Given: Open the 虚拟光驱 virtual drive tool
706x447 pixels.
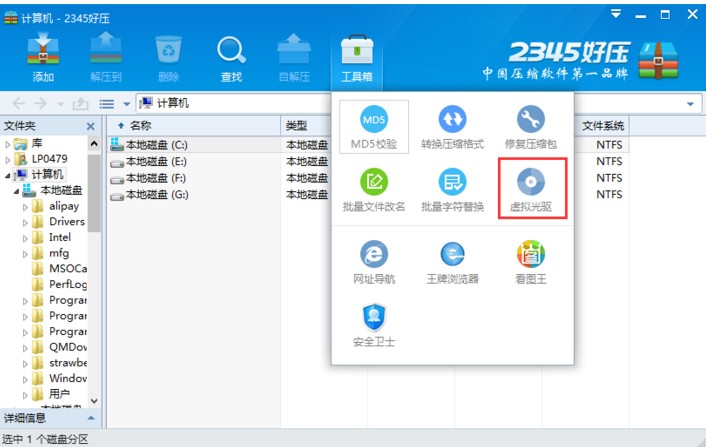Looking at the screenshot, I should 532,189.
